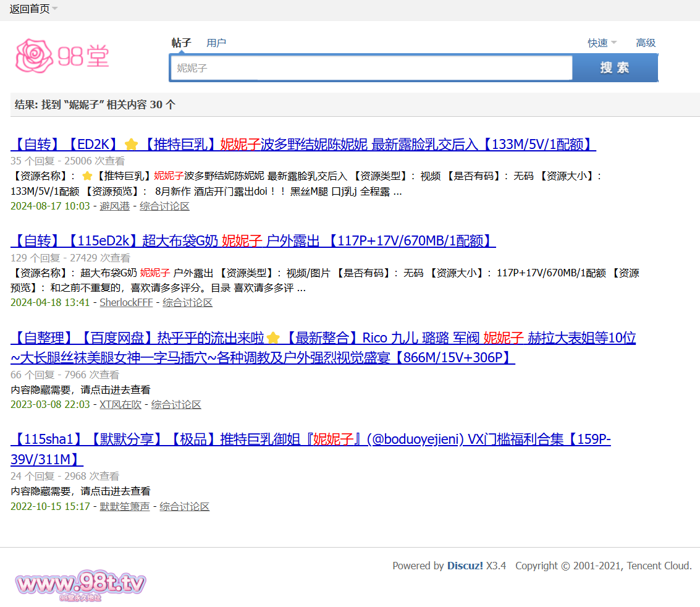Open the first result tagged ED2K
The height and width of the screenshot is (607, 700).
(x=303, y=145)
